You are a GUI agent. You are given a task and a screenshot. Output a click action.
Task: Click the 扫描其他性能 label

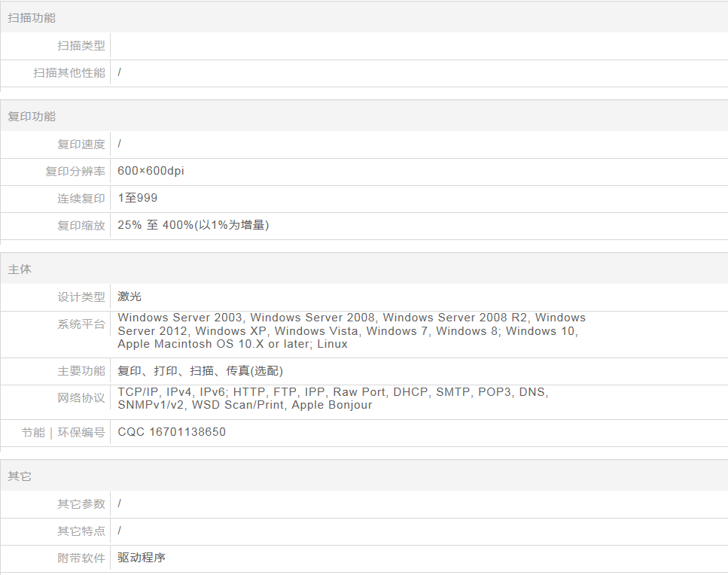tap(69, 73)
